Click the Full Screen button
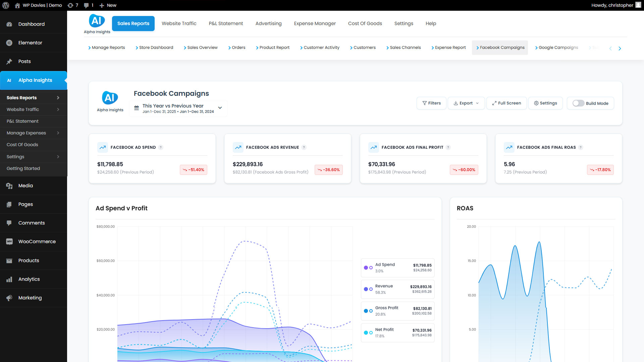Screen dimensions: 644x362 (x=506, y=103)
